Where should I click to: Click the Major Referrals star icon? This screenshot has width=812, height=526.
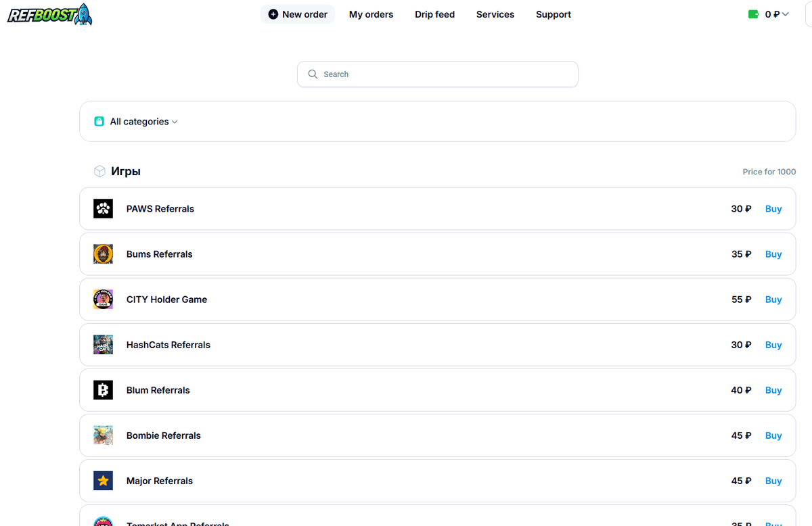(x=103, y=481)
